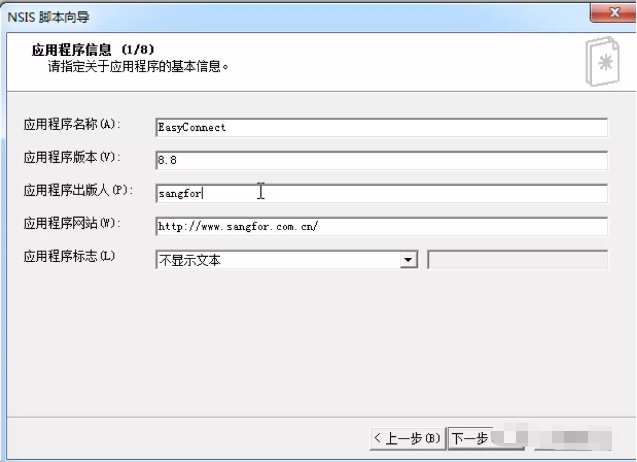Close the NSIS 脚本向导 window

(x=613, y=13)
